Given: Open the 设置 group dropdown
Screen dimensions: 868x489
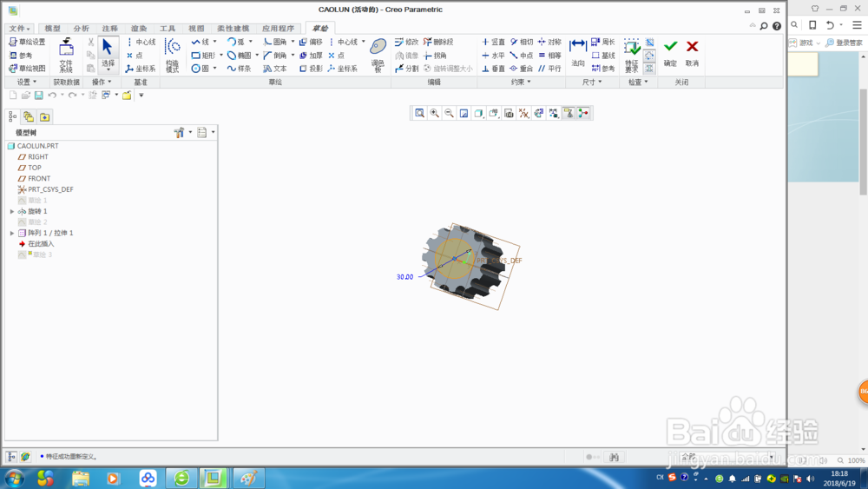Looking at the screenshot, I should click(x=27, y=82).
